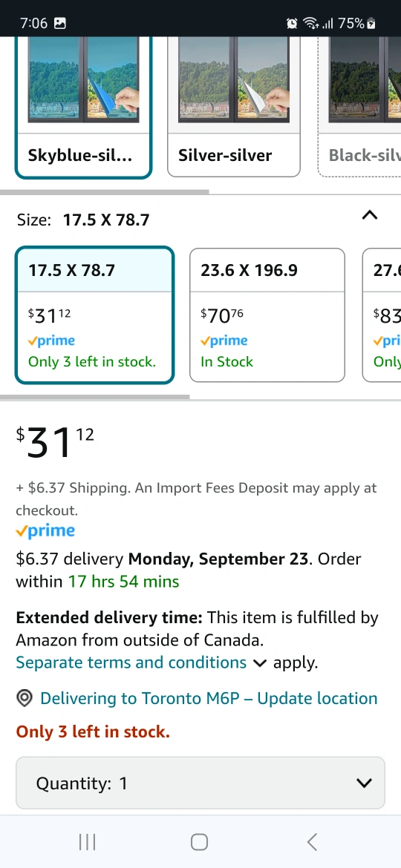Select the 23.6 X 196.9 size option
Viewport: 401px width, 868px height.
click(267, 315)
